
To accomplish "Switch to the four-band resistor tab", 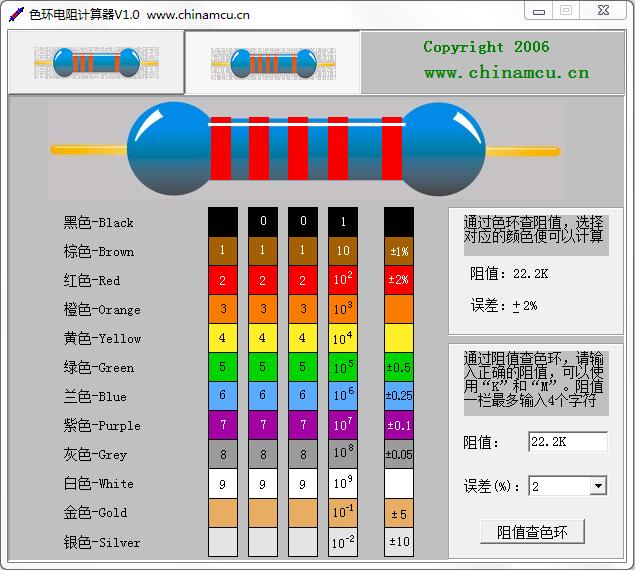I will click(x=95, y=62).
